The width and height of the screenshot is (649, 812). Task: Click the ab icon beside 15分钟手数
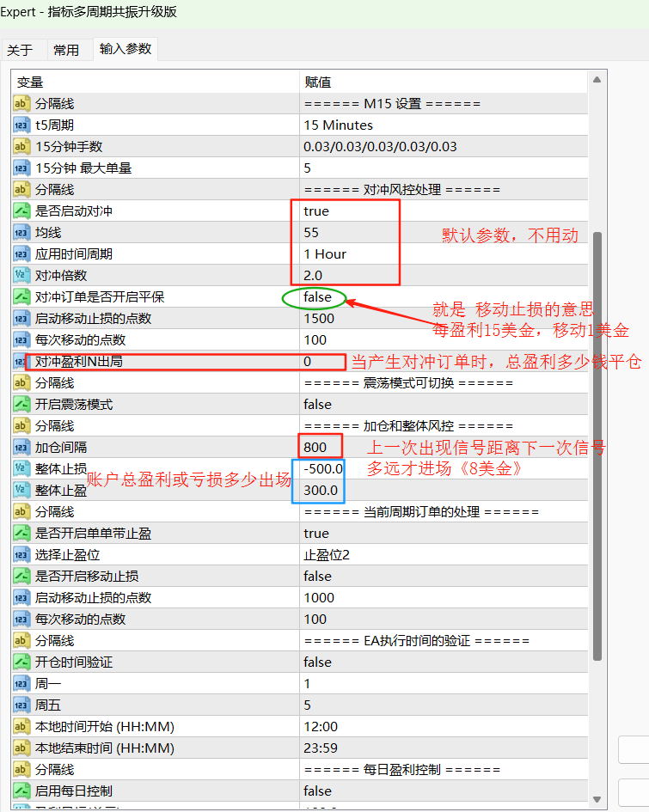21,147
